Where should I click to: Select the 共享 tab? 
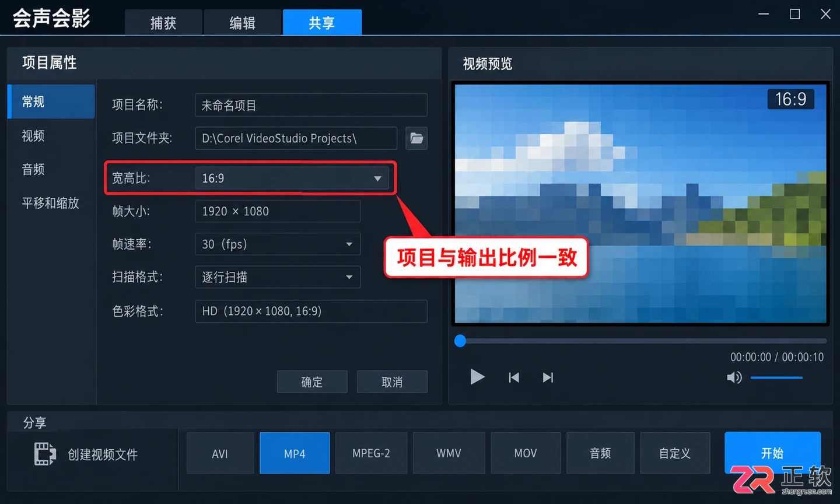(322, 23)
